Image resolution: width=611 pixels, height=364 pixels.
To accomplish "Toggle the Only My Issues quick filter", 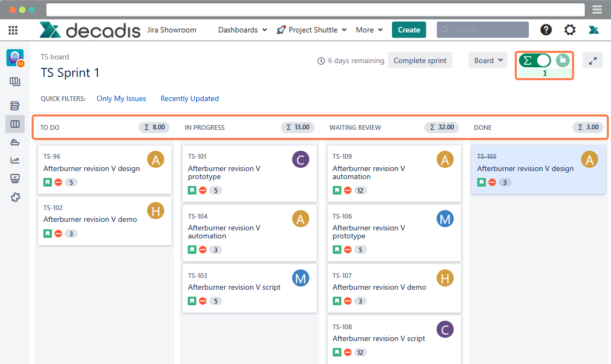I will point(121,98).
